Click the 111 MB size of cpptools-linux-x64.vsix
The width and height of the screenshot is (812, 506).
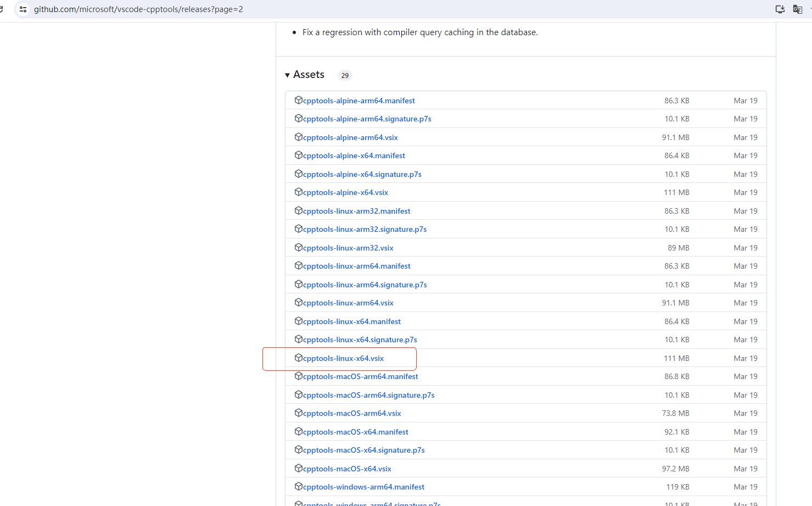[676, 358]
